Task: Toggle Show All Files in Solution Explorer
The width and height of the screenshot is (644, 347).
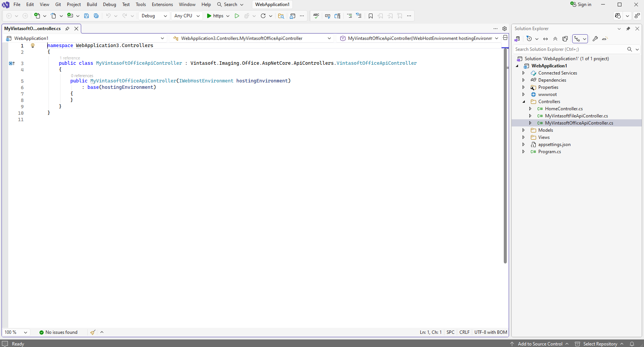Action: coord(565,39)
